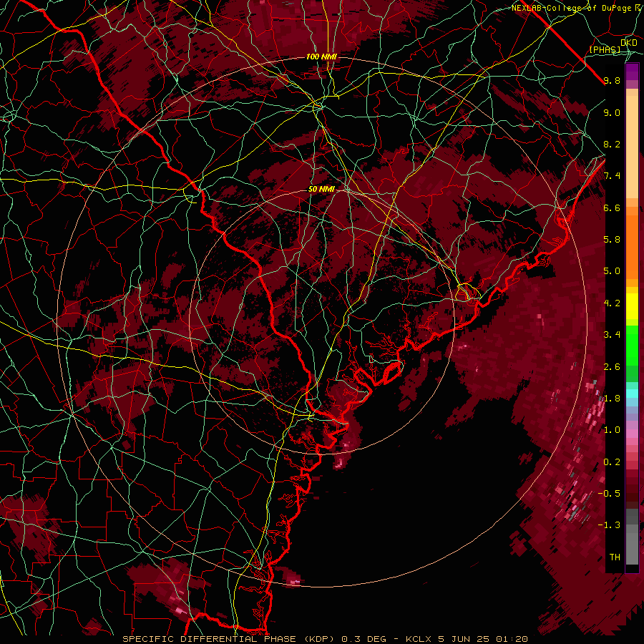The width and height of the screenshot is (644, 644).
Task: Click the 1.8 scale value
Action: pyautogui.click(x=612, y=399)
